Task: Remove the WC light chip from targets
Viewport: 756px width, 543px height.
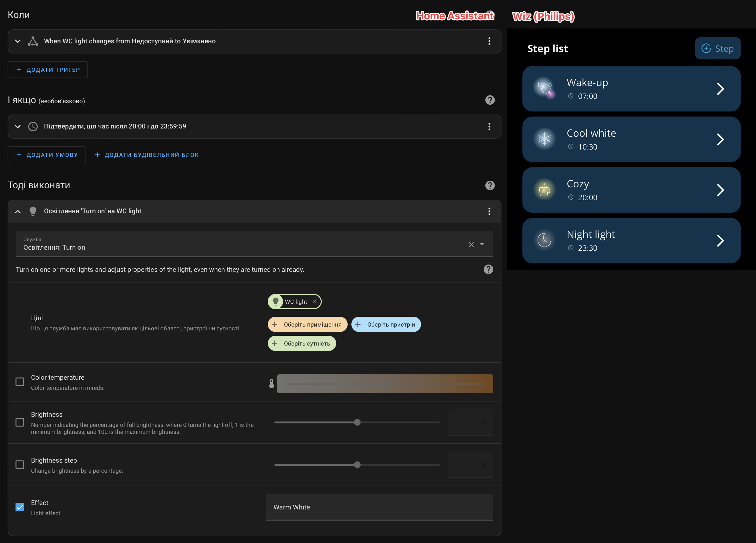Action: pyautogui.click(x=315, y=302)
